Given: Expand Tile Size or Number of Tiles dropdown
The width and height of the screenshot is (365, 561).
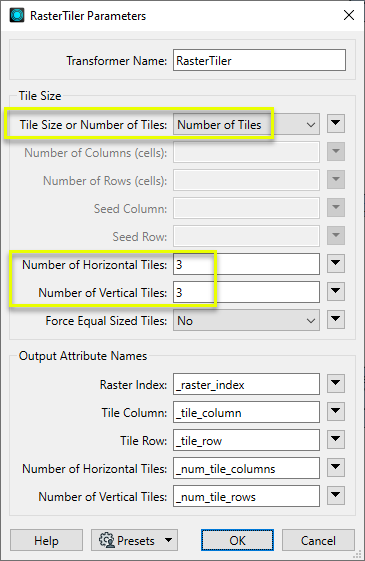Looking at the screenshot, I should click(x=246, y=124).
